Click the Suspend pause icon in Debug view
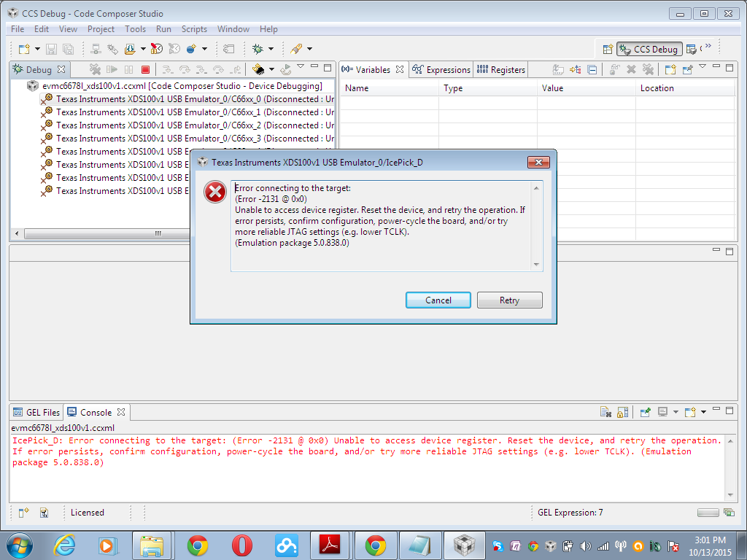747x560 pixels. [128, 69]
